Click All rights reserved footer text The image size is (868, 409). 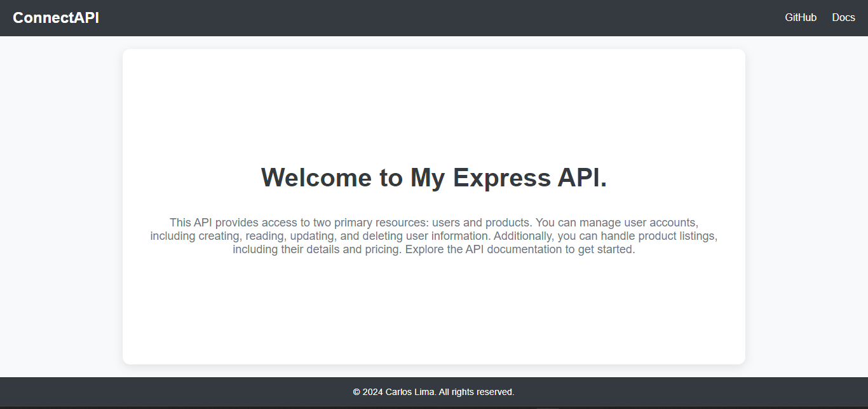pyautogui.click(x=477, y=392)
